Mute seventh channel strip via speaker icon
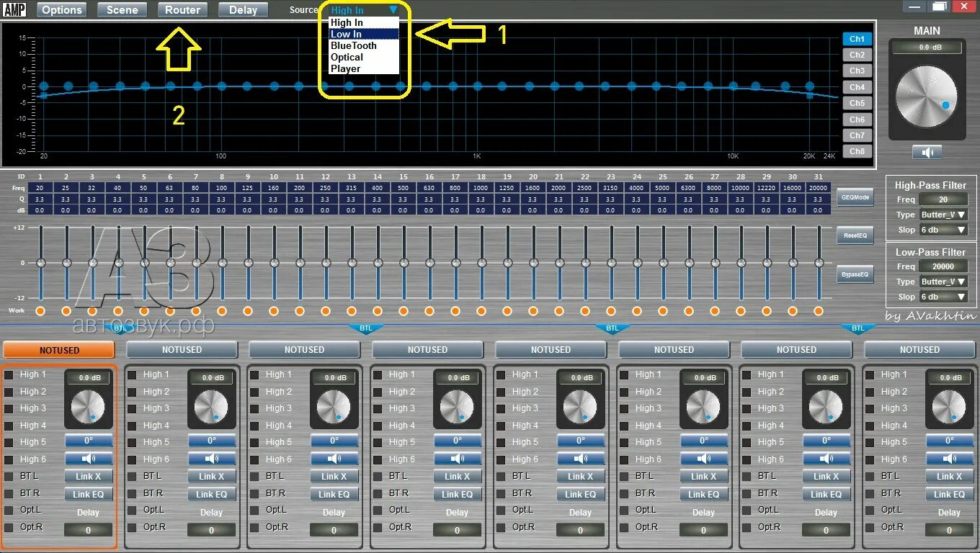Image resolution: width=980 pixels, height=553 pixels. tap(827, 458)
